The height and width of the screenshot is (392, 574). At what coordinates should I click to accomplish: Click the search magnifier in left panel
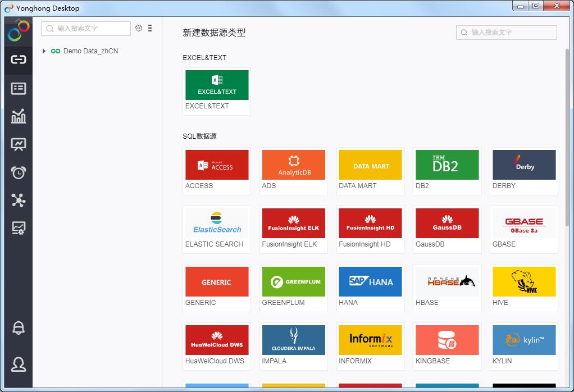(x=50, y=29)
